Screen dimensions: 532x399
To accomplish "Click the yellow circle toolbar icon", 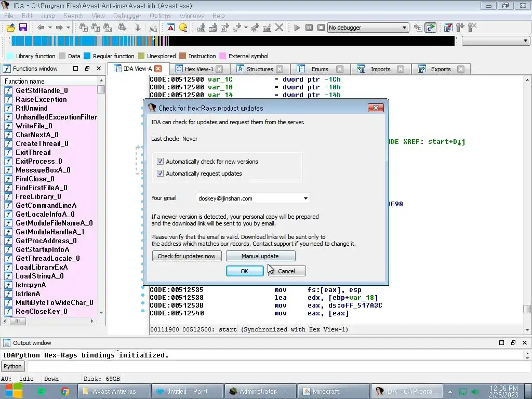I will [183, 28].
